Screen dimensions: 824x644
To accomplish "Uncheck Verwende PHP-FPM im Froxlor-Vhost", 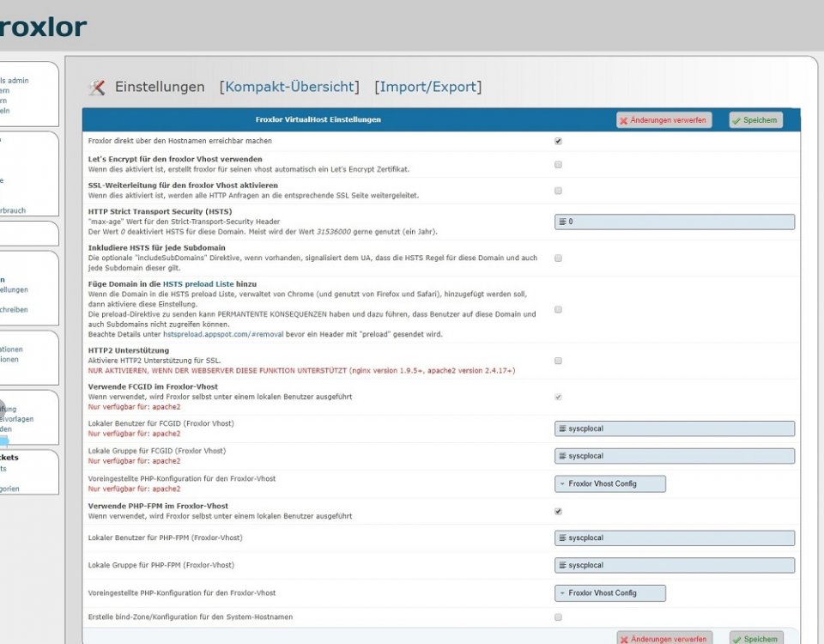I will [x=558, y=512].
